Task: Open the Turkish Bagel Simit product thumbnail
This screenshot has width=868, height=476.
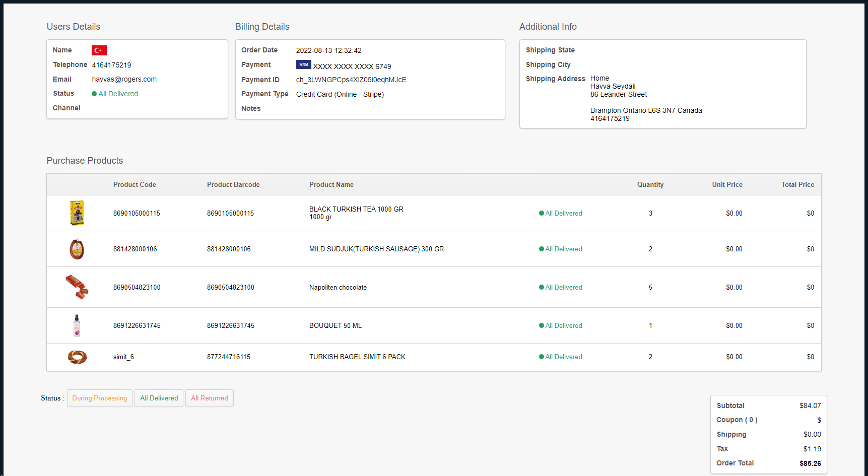Action: (78, 357)
